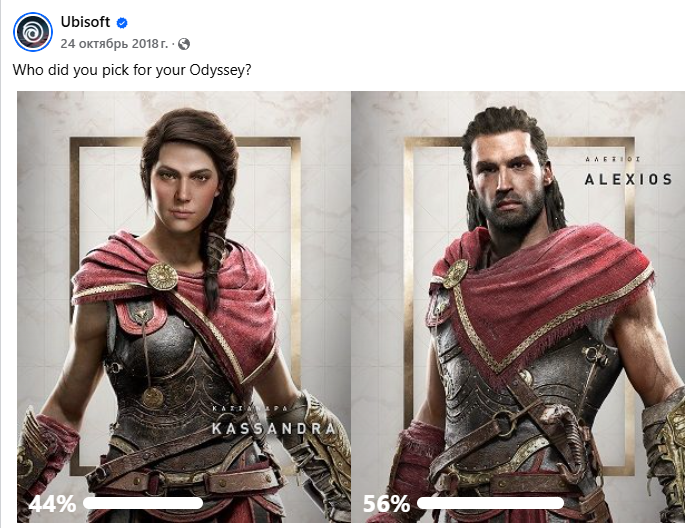Click the KASSANDRA name caption
Screen dimensions: 694x528
tap(273, 428)
